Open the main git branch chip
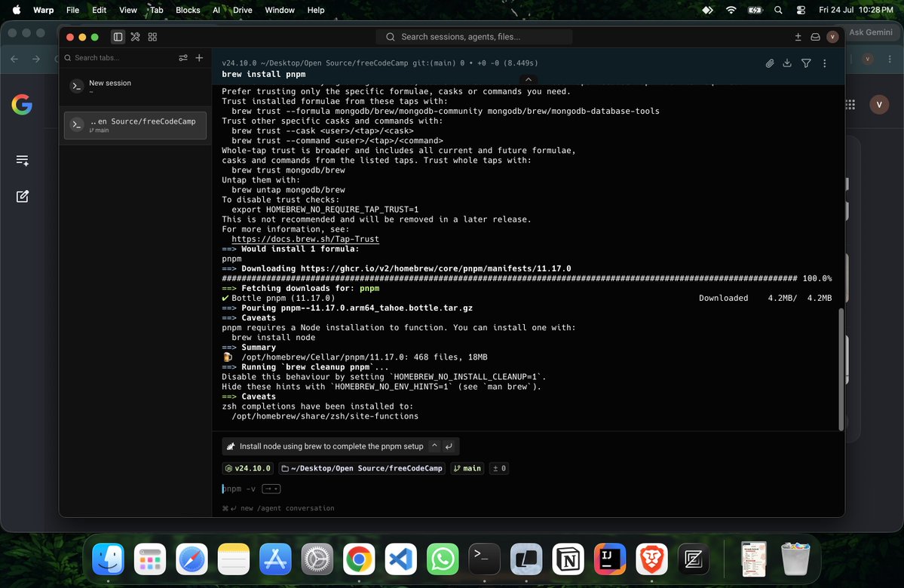 click(467, 468)
